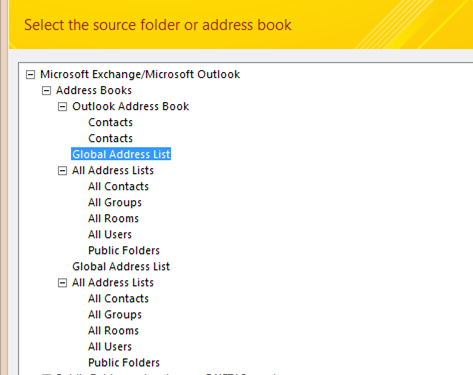473x375 pixels.
Task: Select Contacts directly beneath Outlook Address Book
Action: point(110,122)
